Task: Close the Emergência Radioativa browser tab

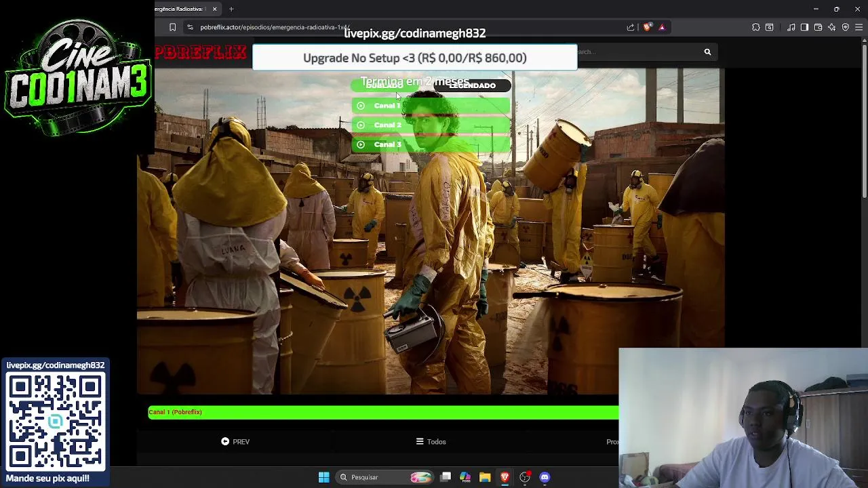Action: 214,9
